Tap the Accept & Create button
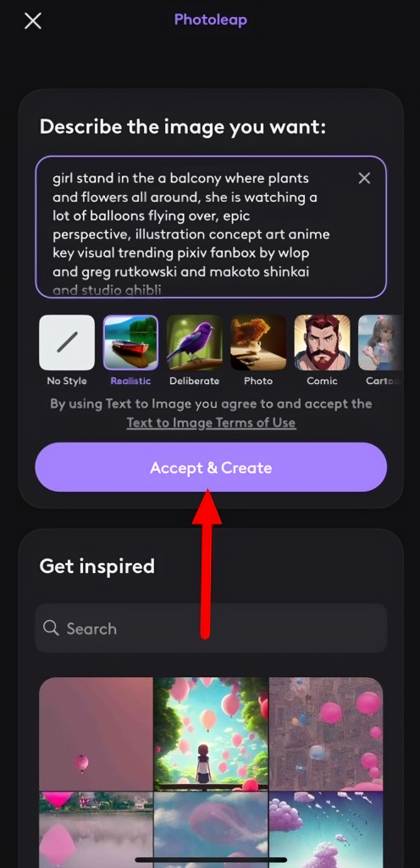420x868 pixels. [x=211, y=467]
